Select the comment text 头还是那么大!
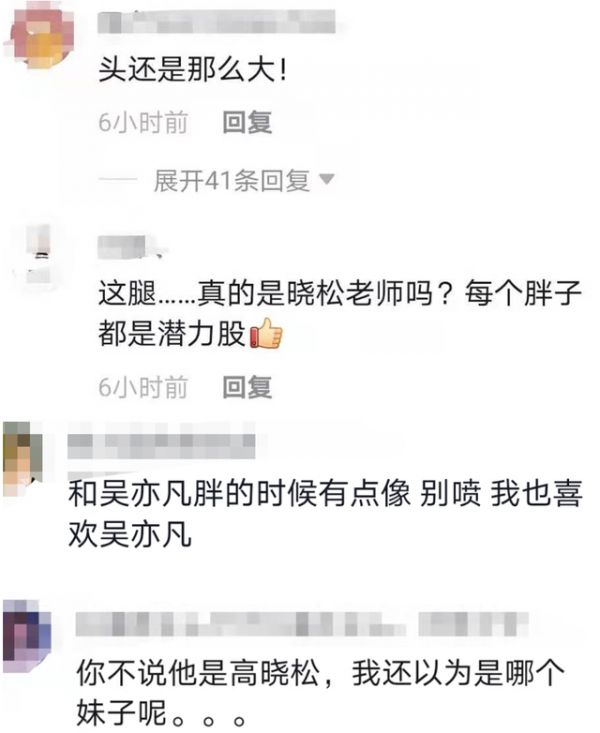This screenshot has width=600, height=733. (192, 72)
